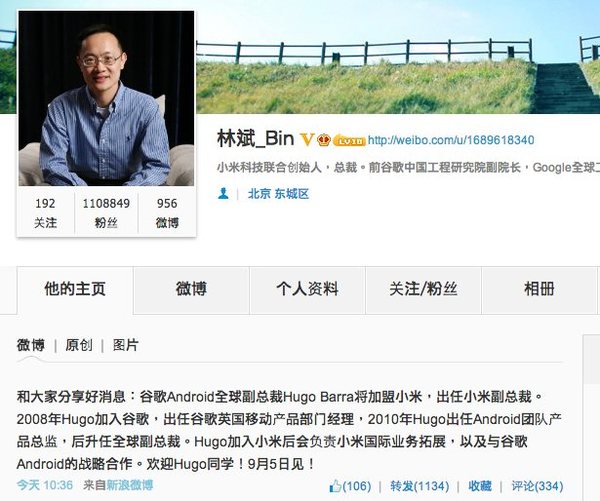View the 1108849 粉丝 followers count
Image resolution: width=600 pixels, height=501 pixels.
tap(106, 213)
